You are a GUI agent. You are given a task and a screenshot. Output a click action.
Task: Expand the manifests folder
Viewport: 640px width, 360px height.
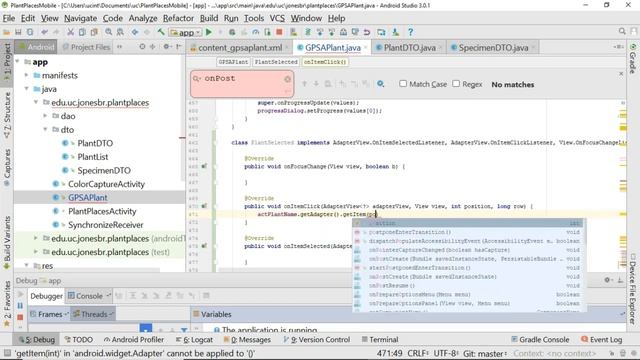tap(27, 75)
